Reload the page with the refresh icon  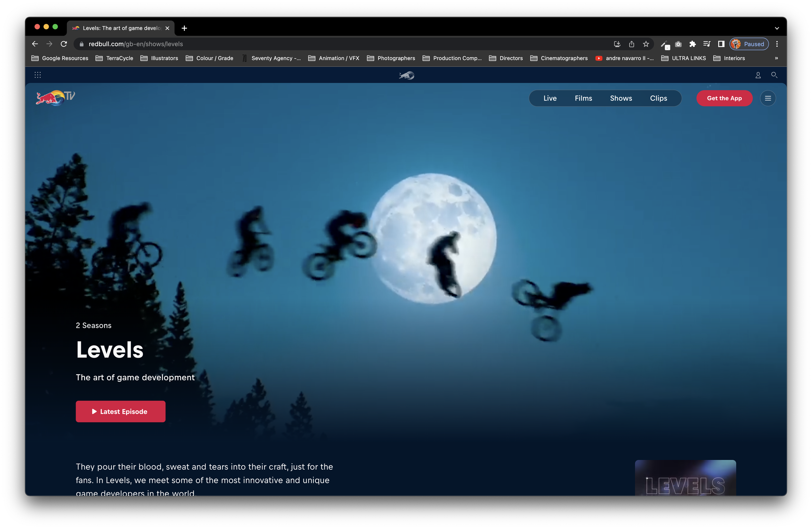[64, 44]
